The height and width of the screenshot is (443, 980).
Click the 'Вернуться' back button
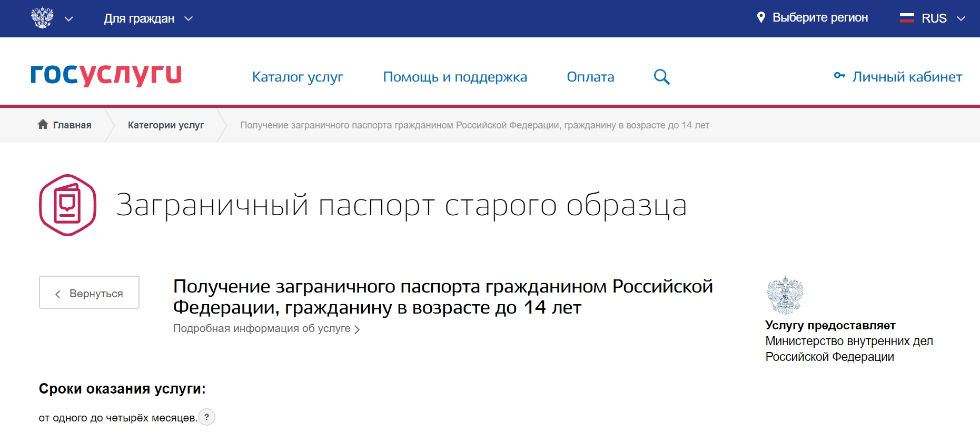(89, 293)
